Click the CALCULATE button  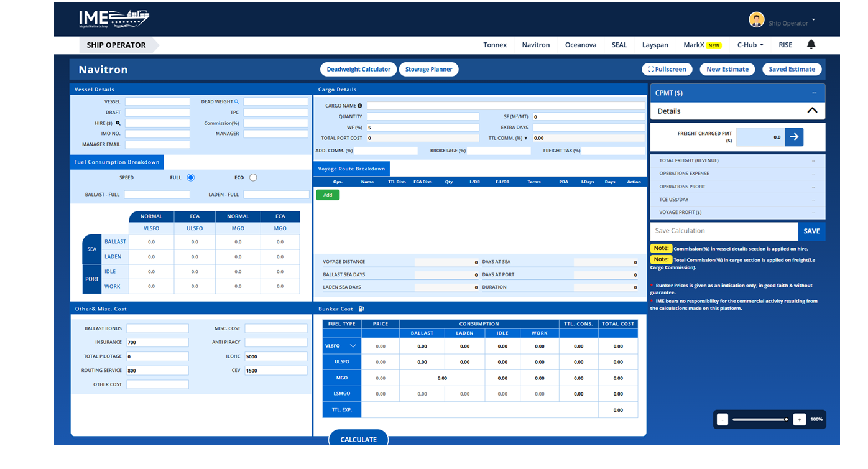click(358, 439)
